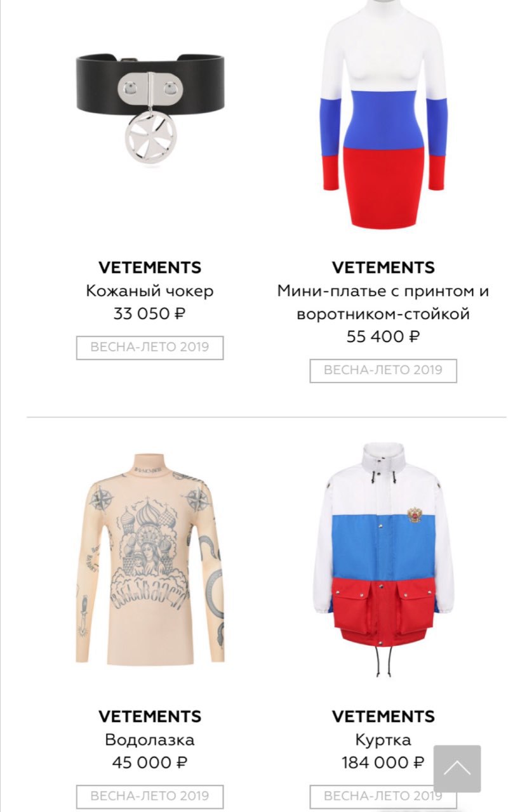Click the VETEMENTS brand above Куртка
This screenshot has height=812, width=520.
click(x=383, y=716)
